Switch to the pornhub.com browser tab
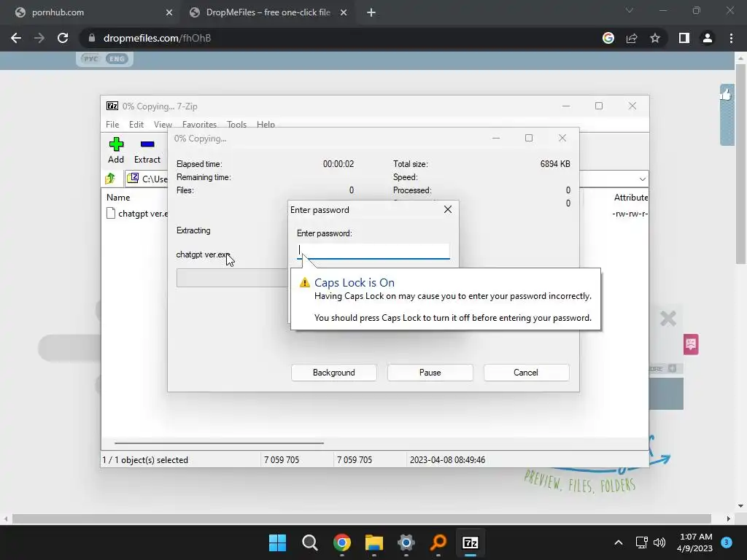The image size is (747, 560). 89,12
